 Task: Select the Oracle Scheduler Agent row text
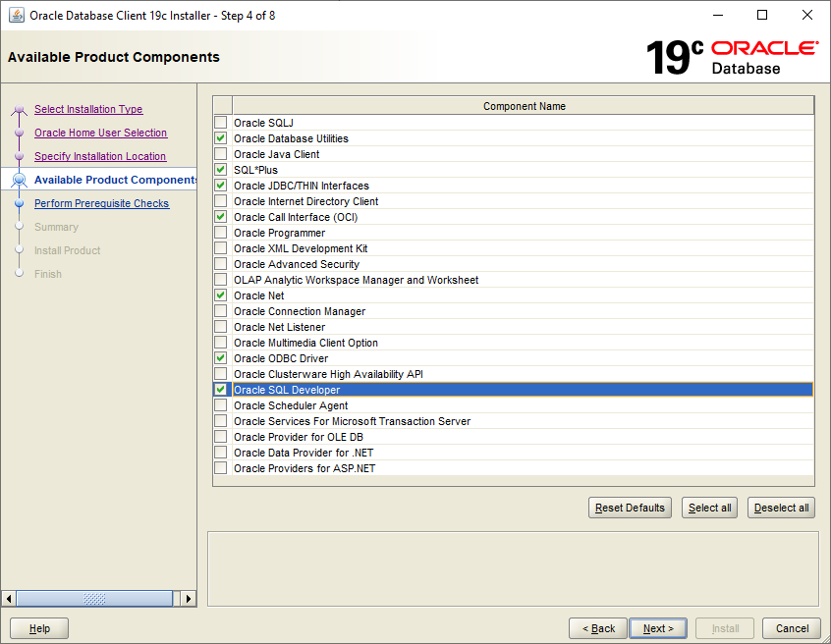[x=291, y=405]
